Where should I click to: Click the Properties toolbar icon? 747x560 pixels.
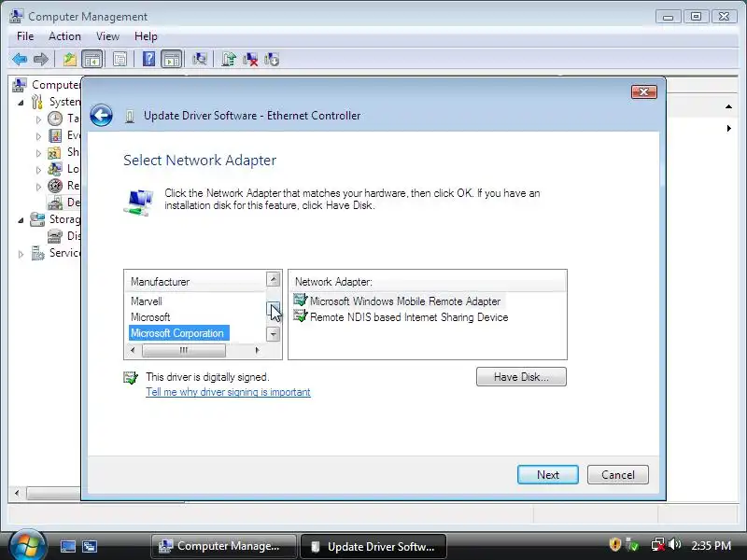click(120, 60)
